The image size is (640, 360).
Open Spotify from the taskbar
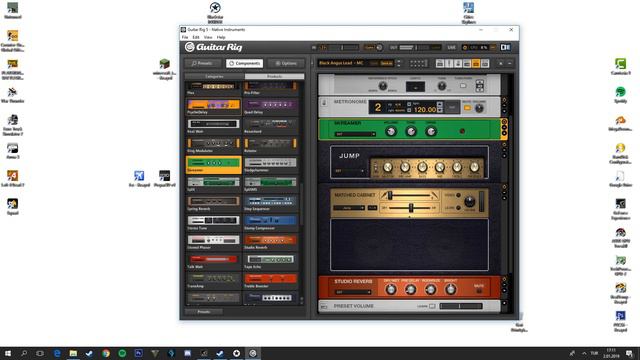pos(122,353)
